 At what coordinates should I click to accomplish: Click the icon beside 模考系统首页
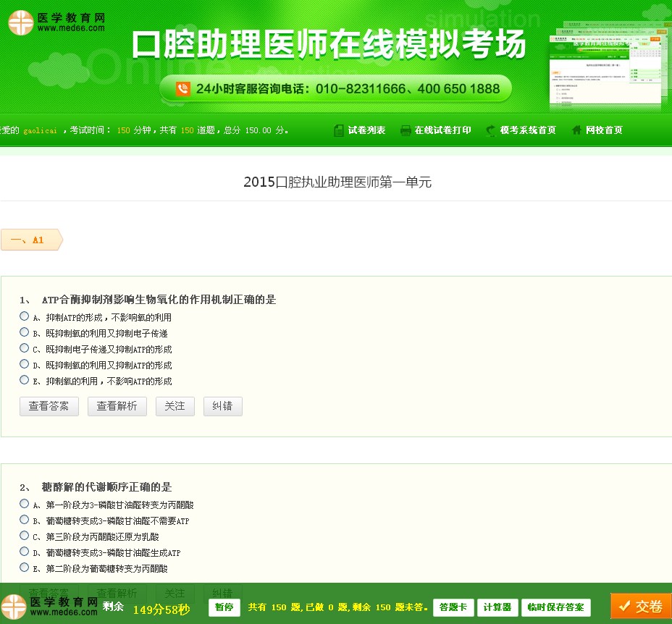490,130
